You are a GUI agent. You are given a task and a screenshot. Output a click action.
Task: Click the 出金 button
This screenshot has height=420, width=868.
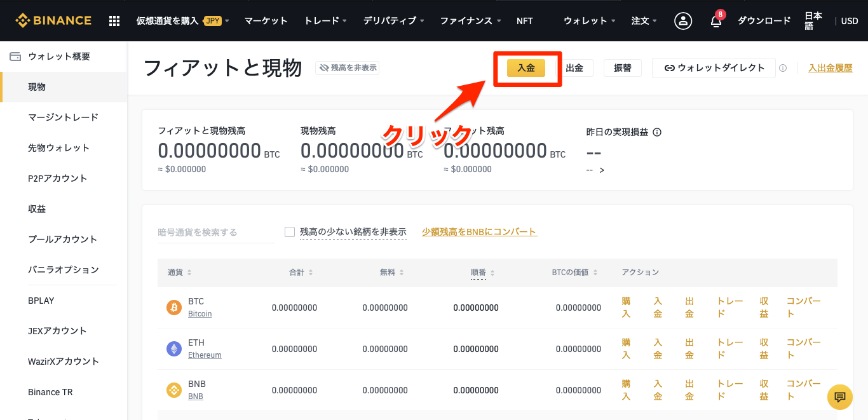coord(574,68)
